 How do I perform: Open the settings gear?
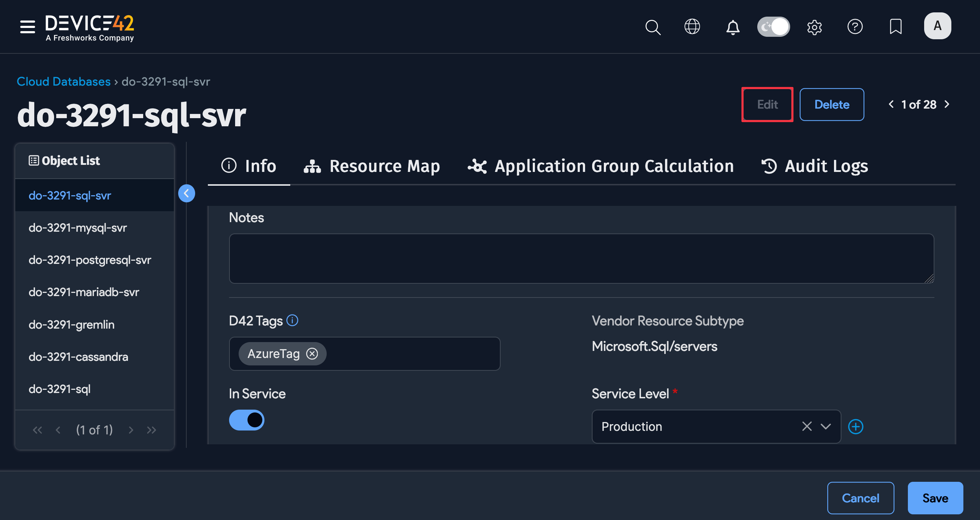[815, 27]
